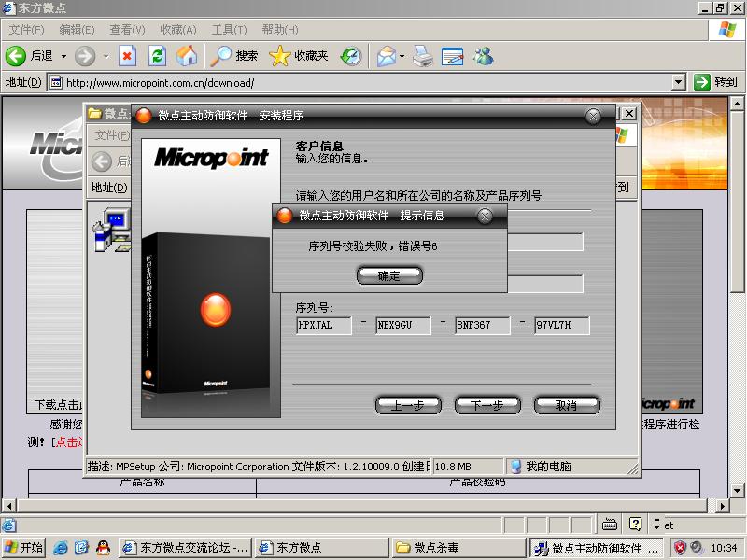Switch to 微点主动防御软件 taskbar item

pyautogui.click(x=598, y=548)
